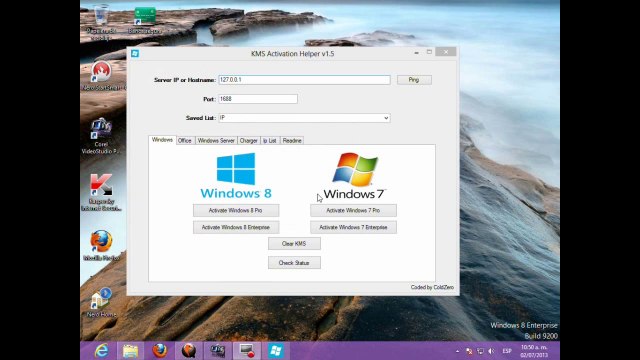
Task: Click Activate Windows 7 Pro button
Action: tap(353, 211)
